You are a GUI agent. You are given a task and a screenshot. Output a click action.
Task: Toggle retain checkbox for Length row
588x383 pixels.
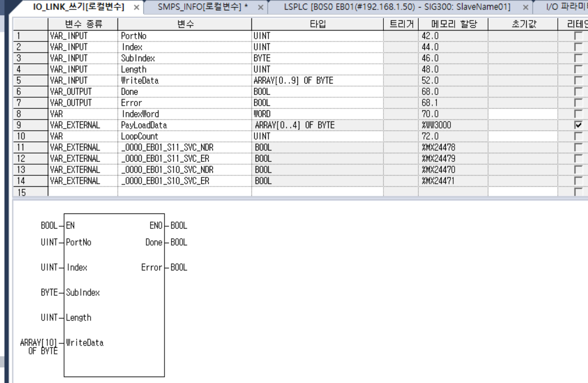click(x=578, y=69)
